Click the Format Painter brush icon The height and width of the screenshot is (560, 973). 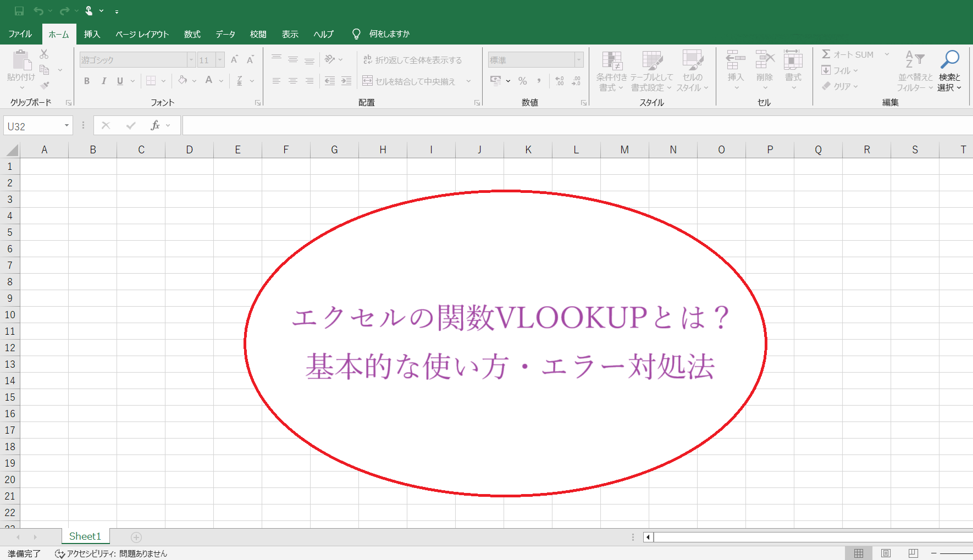pyautogui.click(x=45, y=85)
